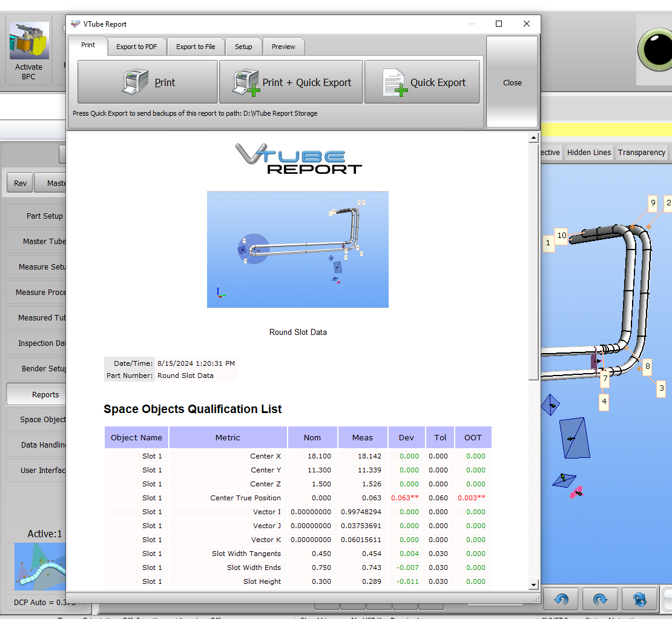Viewport: 672px width, 619px height.
Task: Click the report scrollbar up arrow
Action: point(533,137)
